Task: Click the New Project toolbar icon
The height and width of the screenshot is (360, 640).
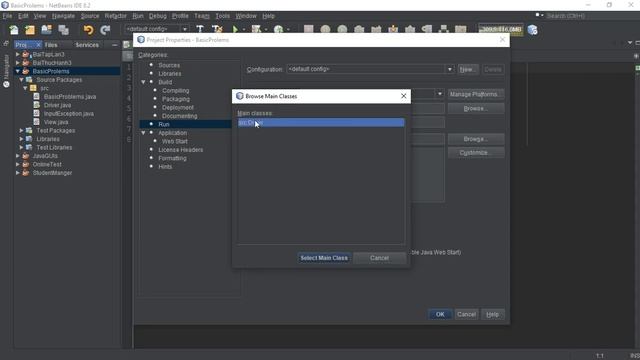Action: point(30,30)
